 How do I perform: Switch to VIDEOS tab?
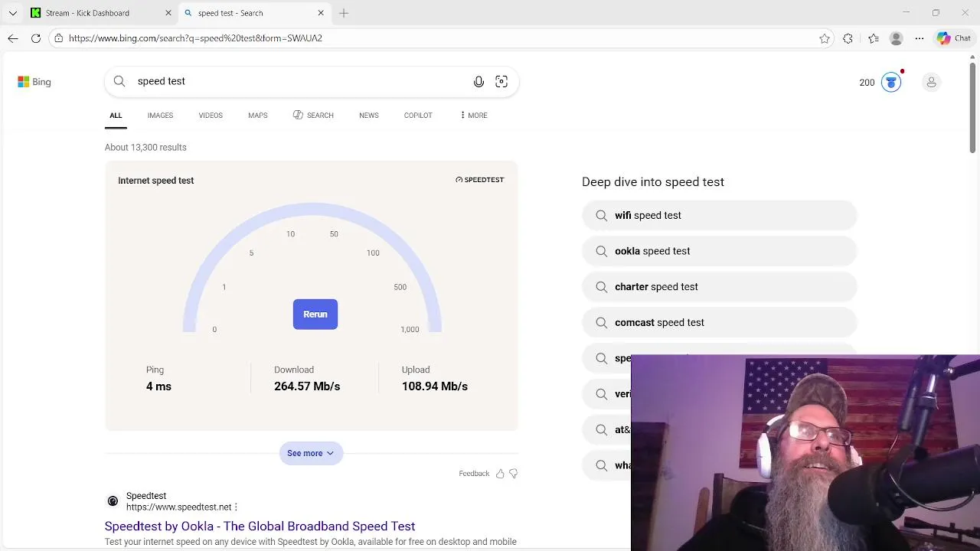(211, 116)
